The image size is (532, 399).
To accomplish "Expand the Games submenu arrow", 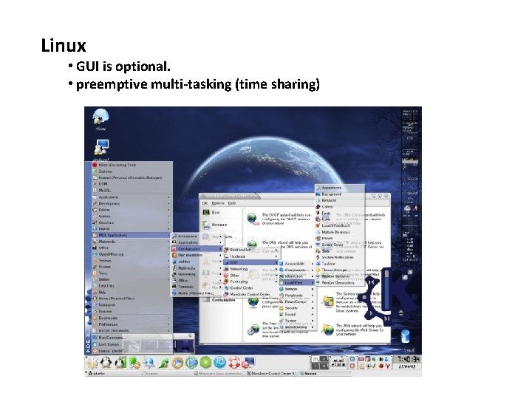I will 168,216.
